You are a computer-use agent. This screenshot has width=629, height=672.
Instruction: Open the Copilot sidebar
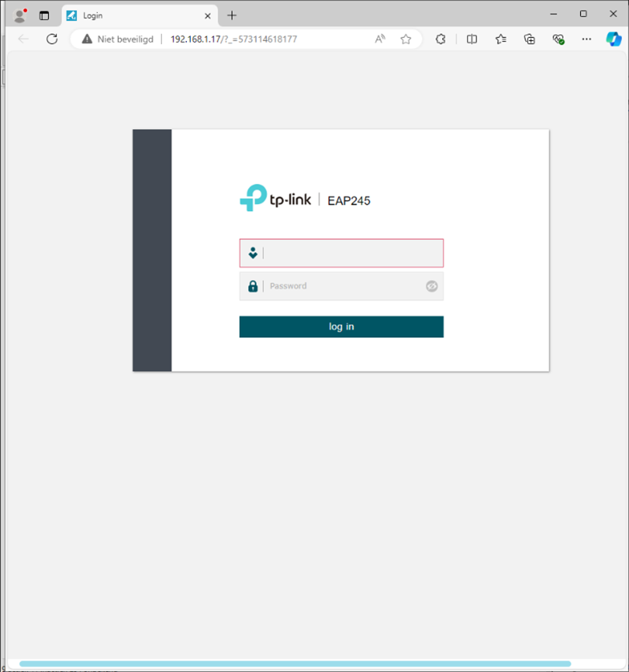click(614, 39)
